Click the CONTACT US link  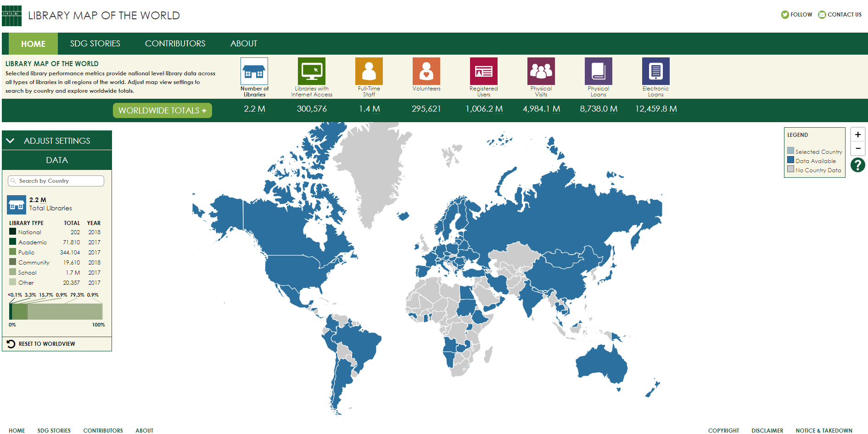tap(845, 15)
